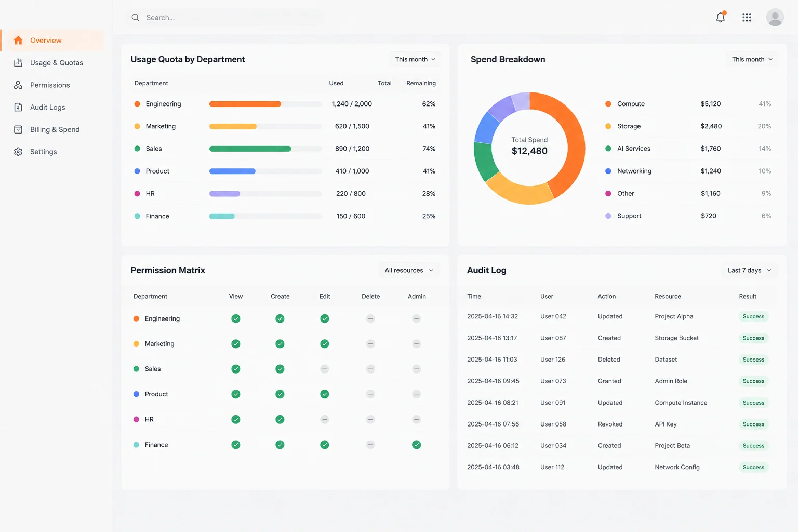
Task: Click Compute orange legend dot
Action: click(608, 104)
